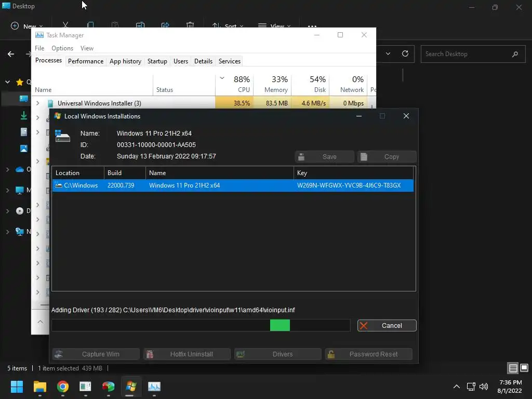Viewport: 532px width, 399px height.
Task: Click the Save button in Local Windows Installations
Action: point(324,157)
